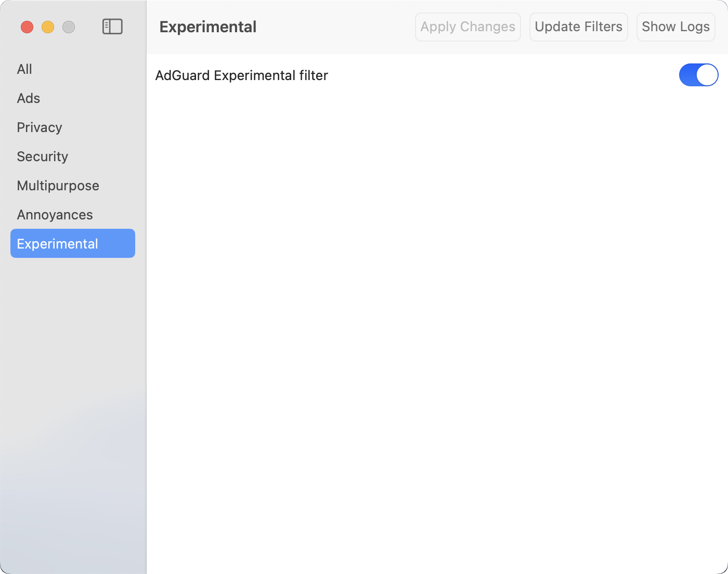Select the All category in sidebar
728x574 pixels.
click(x=24, y=69)
